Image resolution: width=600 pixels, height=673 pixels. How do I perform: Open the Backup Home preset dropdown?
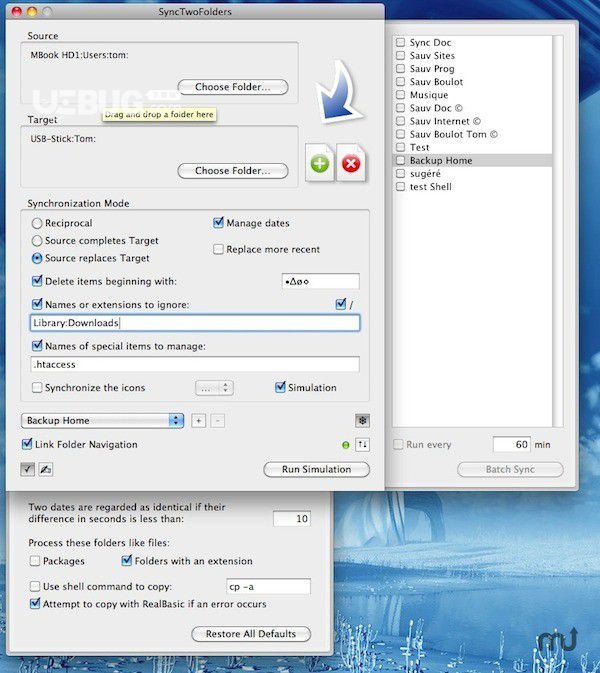tap(102, 421)
